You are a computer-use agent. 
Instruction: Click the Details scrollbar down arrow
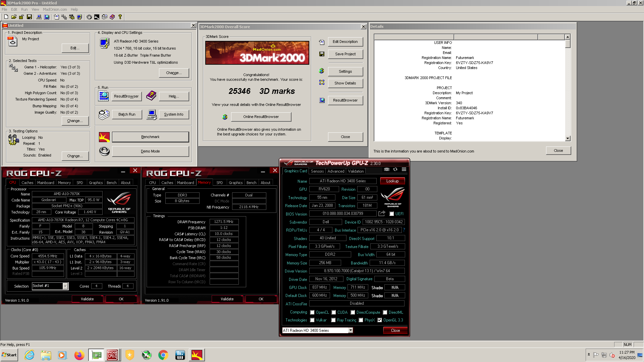click(568, 138)
